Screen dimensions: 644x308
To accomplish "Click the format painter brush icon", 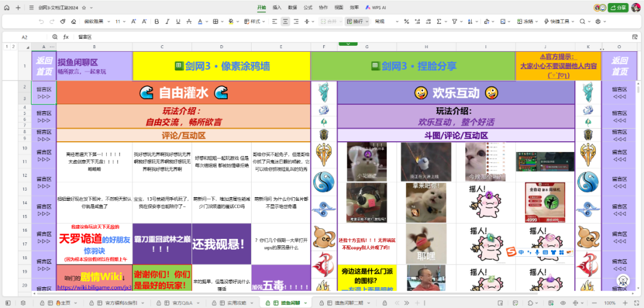I will pyautogui.click(x=63, y=21).
